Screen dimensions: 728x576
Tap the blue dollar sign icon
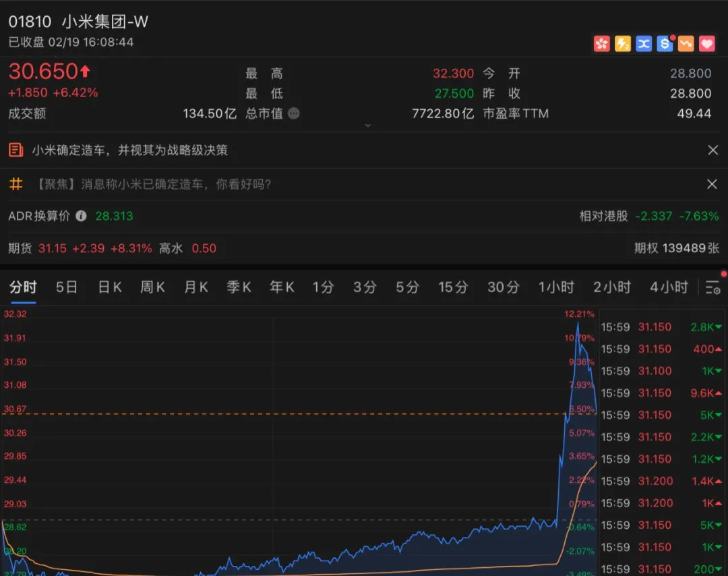665,44
